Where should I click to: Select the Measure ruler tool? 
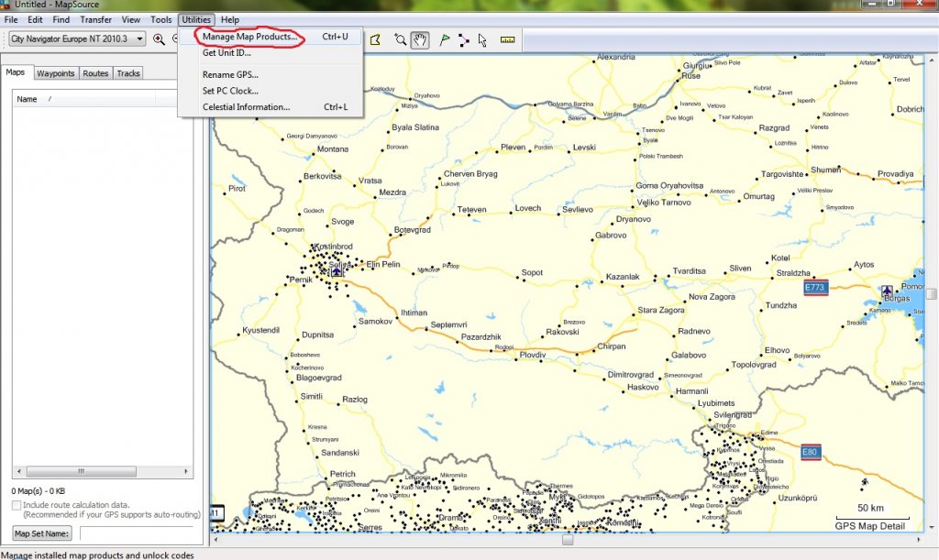507,39
